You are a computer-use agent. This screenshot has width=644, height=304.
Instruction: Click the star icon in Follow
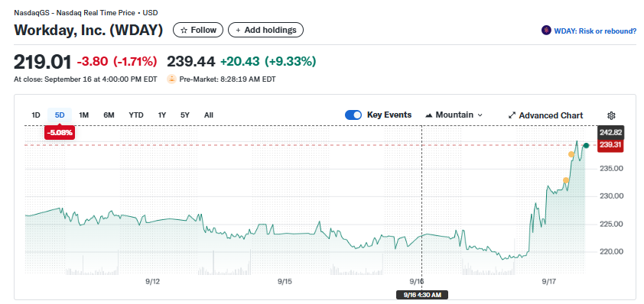pyautogui.click(x=184, y=30)
